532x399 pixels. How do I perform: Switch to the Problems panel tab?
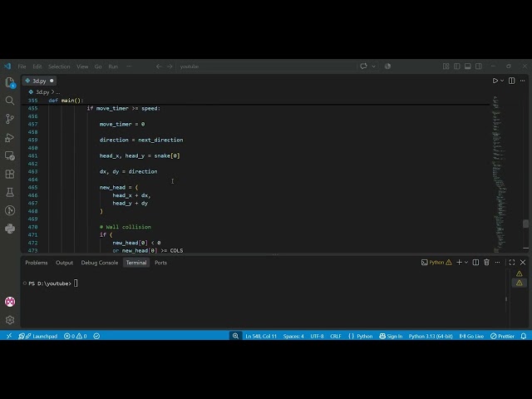(x=37, y=263)
